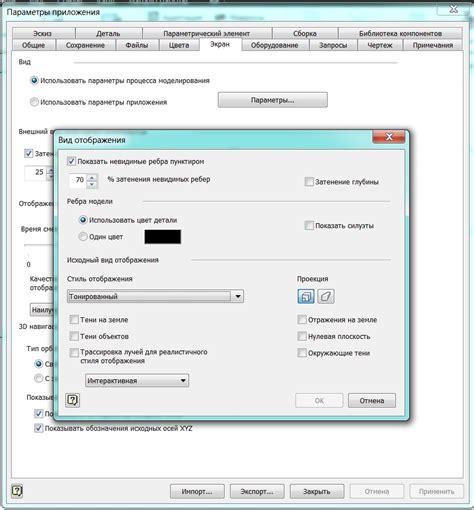Close the Вид отображения dialog
Screen dimensions: 474x510
tap(389, 137)
